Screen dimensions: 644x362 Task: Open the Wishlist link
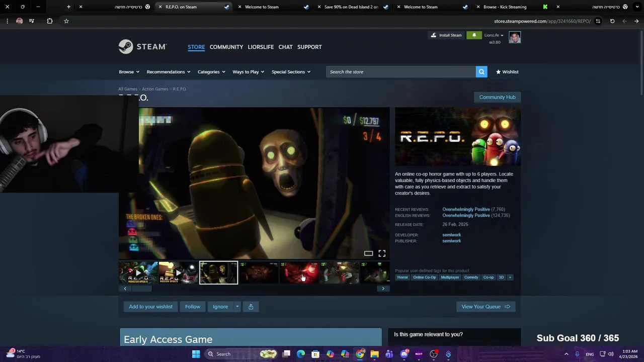pos(507,72)
